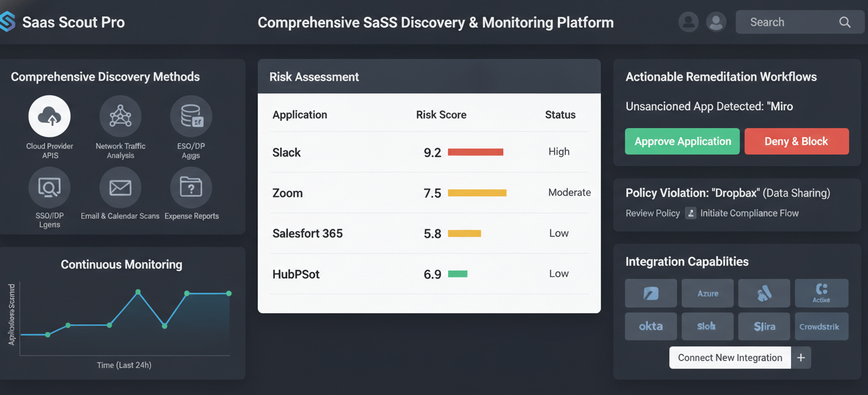
Task: Open the Slira integration tile
Action: tap(764, 326)
